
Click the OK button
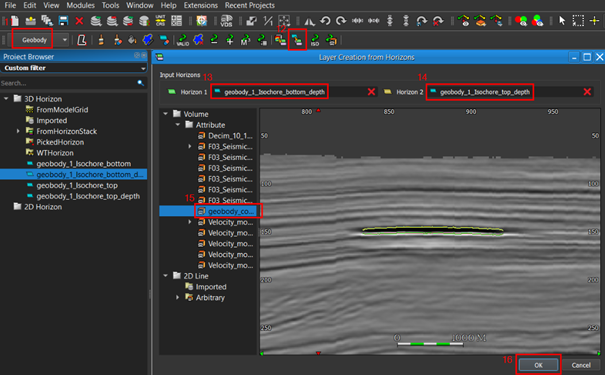tap(538, 365)
